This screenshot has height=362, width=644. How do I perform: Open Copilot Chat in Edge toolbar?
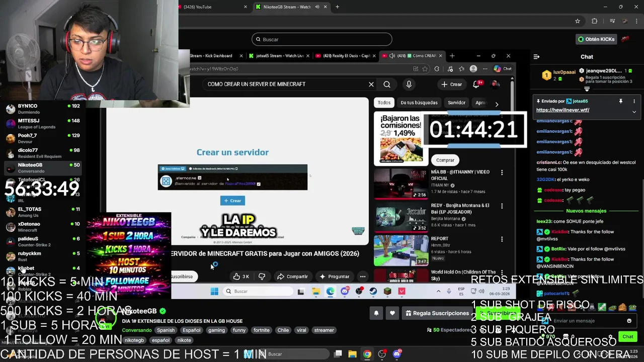[502, 69]
